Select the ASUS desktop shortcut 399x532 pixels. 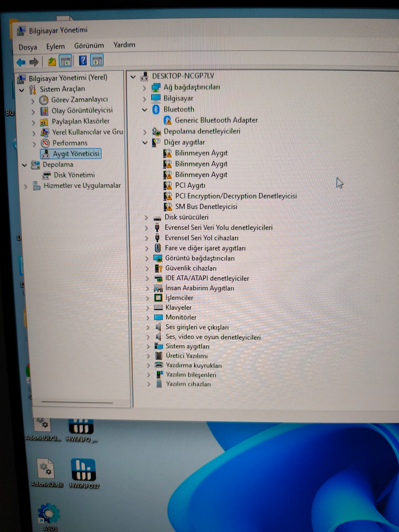point(49,517)
